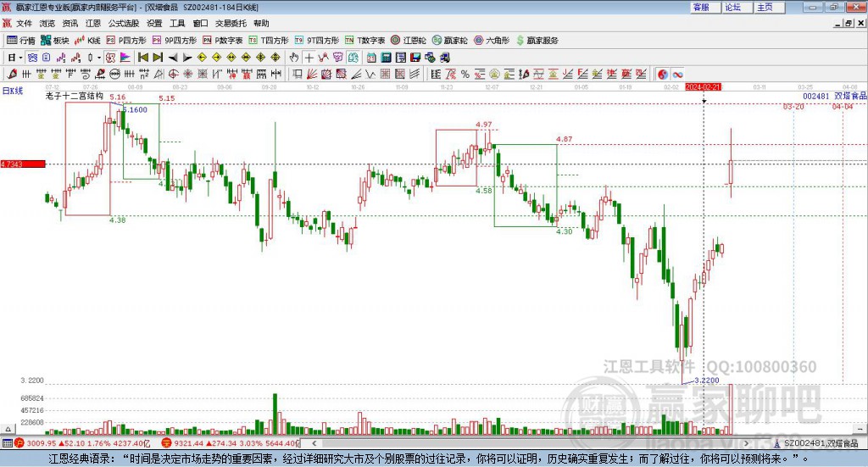Click the 002481 双塔食品 stock label

835,97
